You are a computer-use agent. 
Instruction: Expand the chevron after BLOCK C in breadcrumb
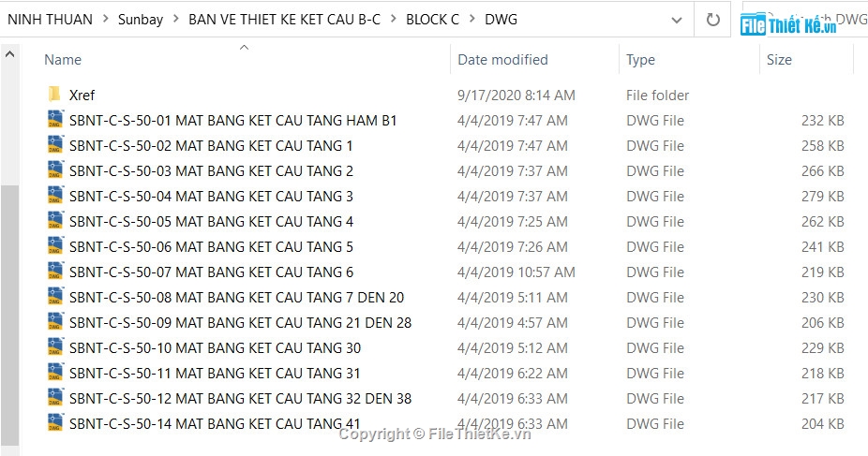(472, 20)
